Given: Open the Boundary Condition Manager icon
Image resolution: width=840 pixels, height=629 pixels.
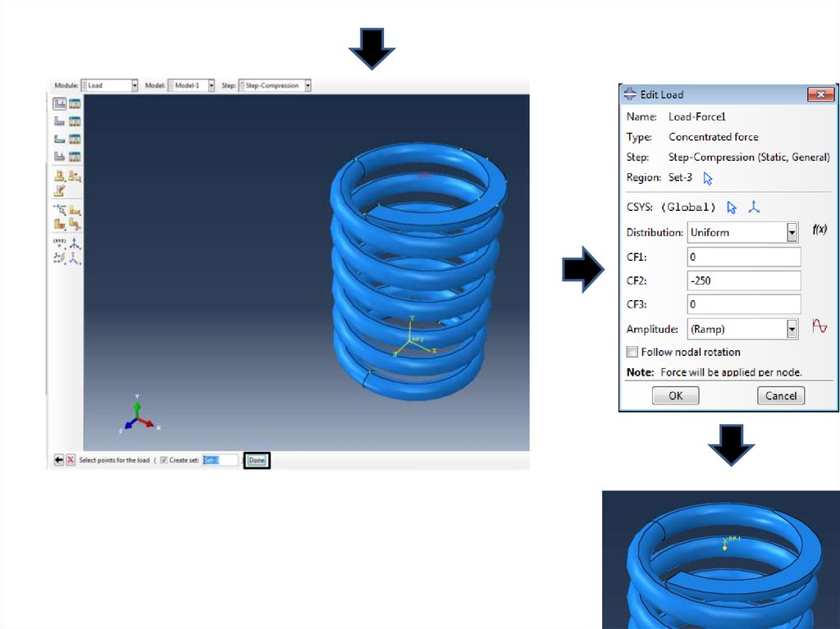Looking at the screenshot, I should coord(75,121).
